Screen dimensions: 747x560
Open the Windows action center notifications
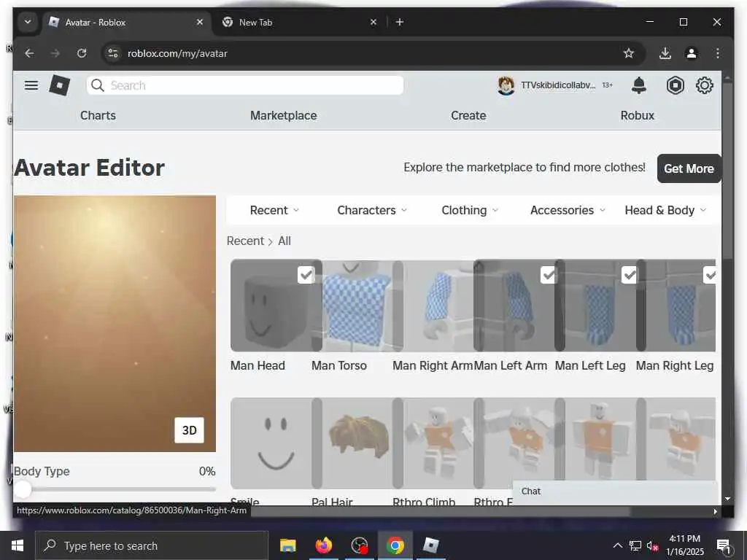point(724,545)
